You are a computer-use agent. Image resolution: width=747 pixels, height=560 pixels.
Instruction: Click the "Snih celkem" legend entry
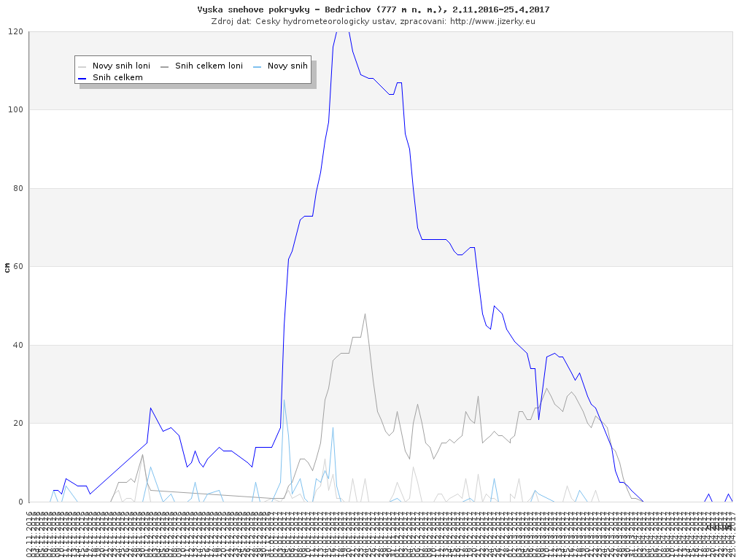[117, 77]
